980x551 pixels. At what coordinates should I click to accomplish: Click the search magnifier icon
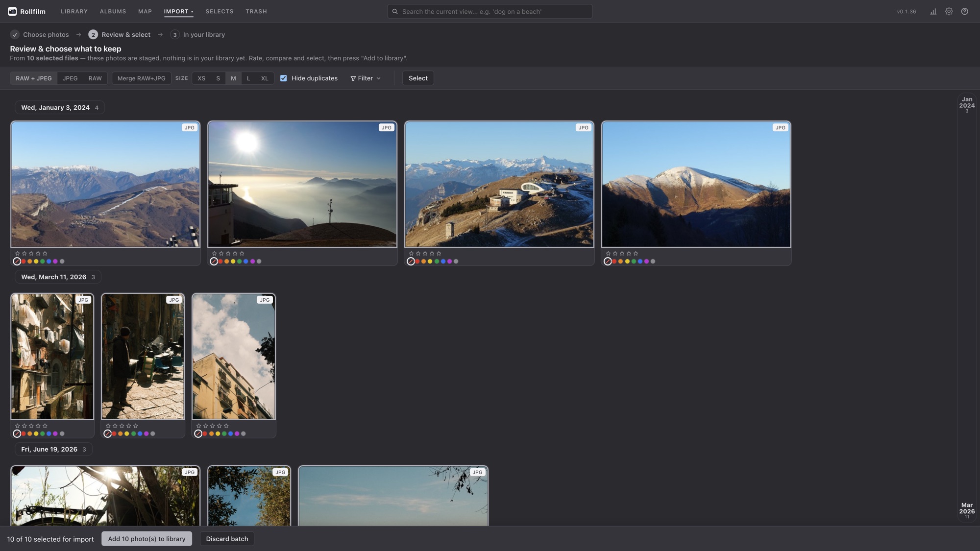click(395, 11)
